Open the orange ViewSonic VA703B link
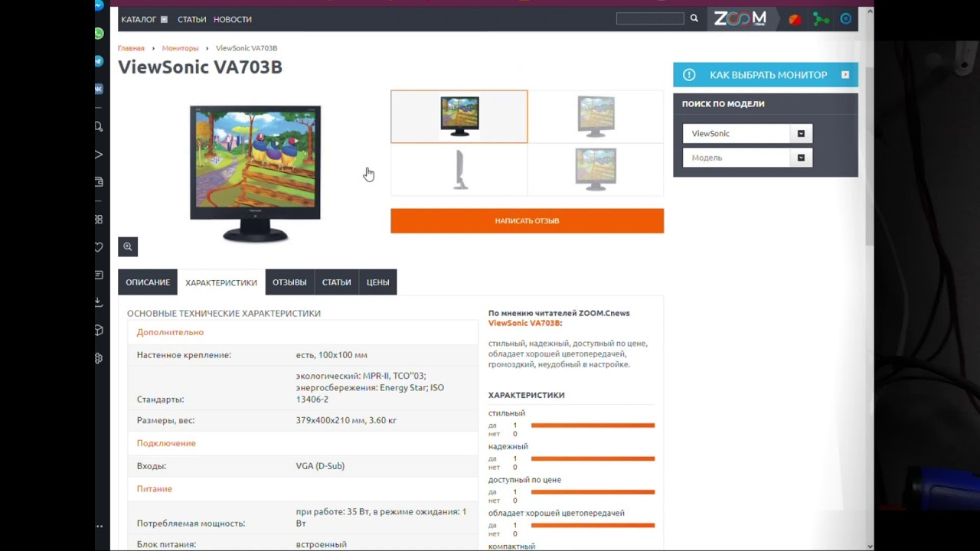 coord(524,323)
